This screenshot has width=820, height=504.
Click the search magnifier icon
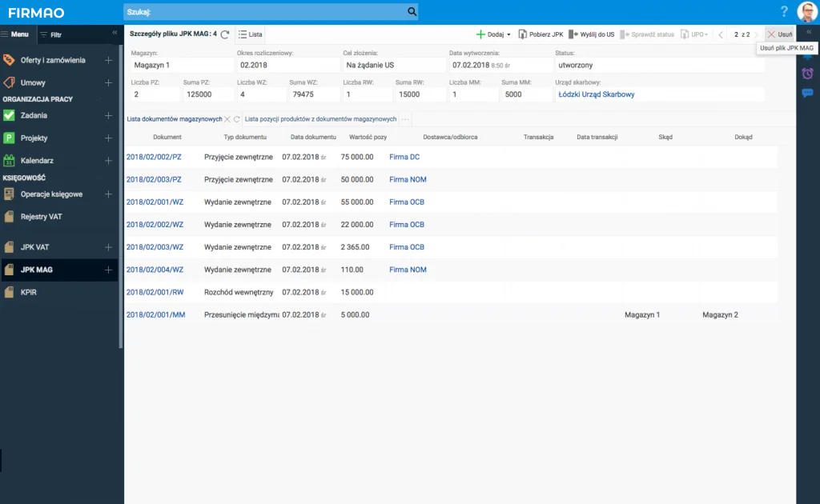click(412, 12)
